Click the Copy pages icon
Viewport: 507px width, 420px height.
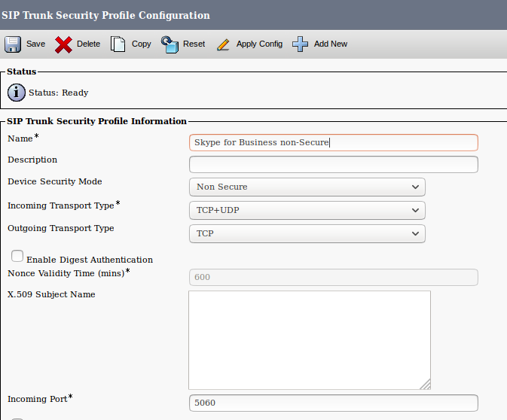tap(118, 44)
